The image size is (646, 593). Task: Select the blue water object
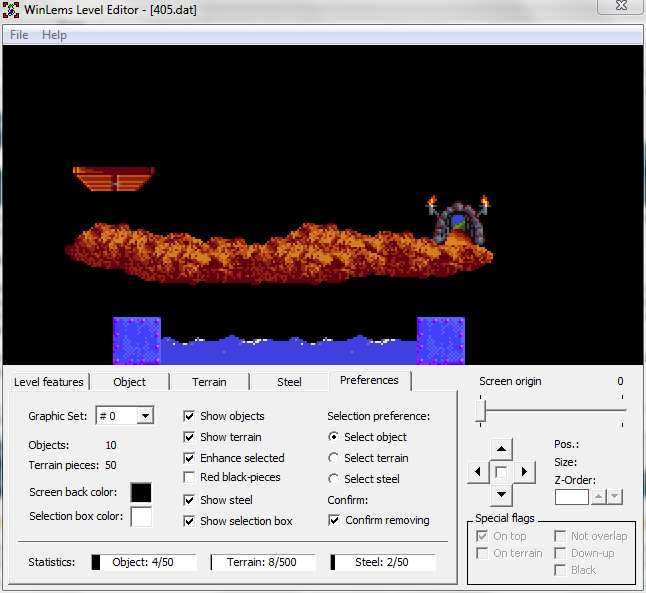(289, 350)
